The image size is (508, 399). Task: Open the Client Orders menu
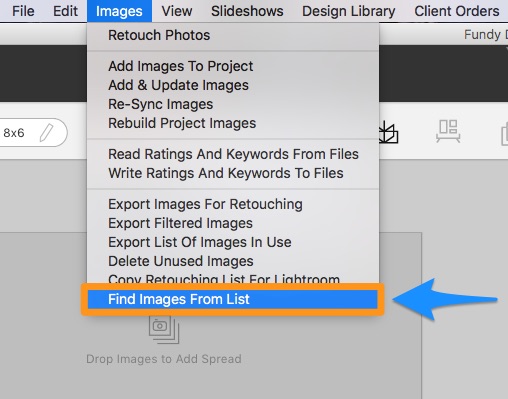point(457,11)
